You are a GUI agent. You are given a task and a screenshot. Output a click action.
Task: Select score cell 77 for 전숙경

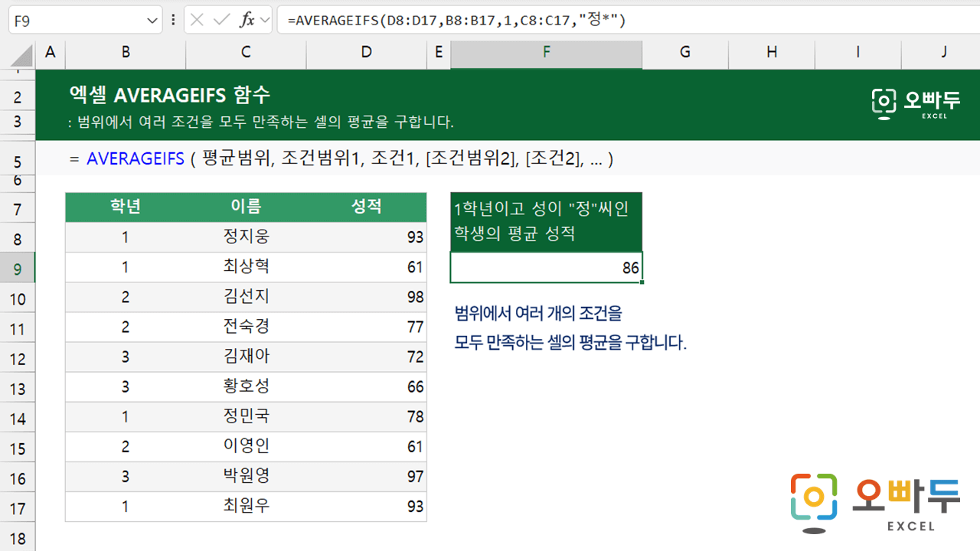coord(367,327)
